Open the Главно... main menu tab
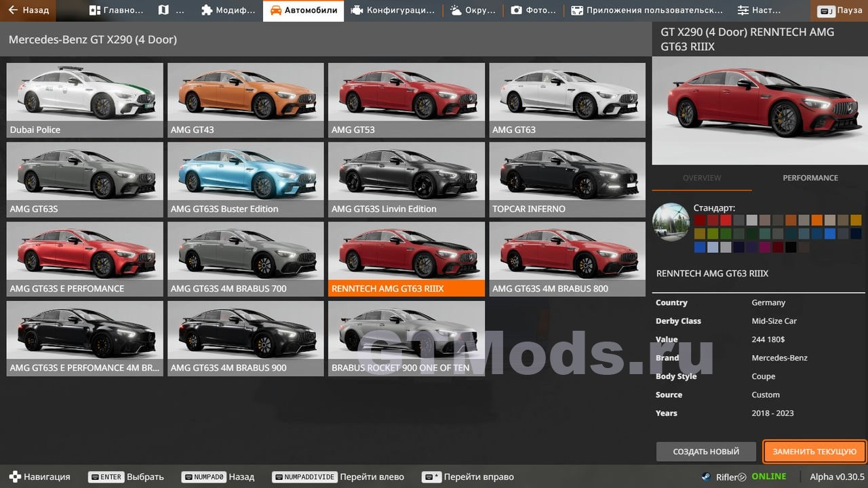 116,10
